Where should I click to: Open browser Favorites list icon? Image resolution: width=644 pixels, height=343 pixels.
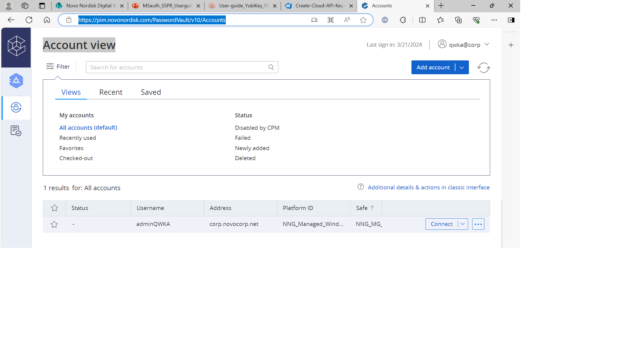[440, 20]
